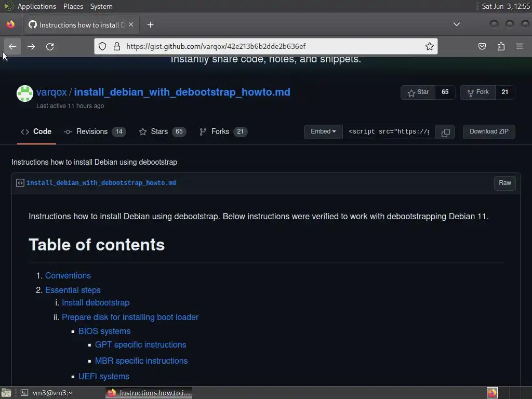Open the Extensions puzzle icon
This screenshot has width=532, height=399.
501,46
